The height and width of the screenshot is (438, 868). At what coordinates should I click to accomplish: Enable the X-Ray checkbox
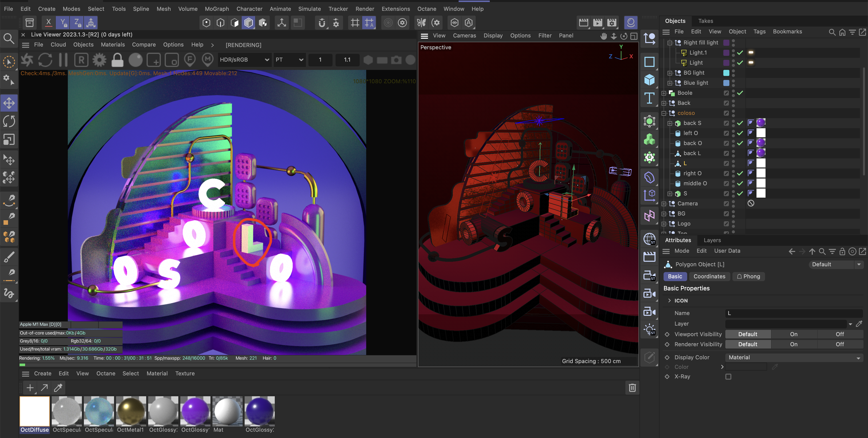tap(728, 377)
